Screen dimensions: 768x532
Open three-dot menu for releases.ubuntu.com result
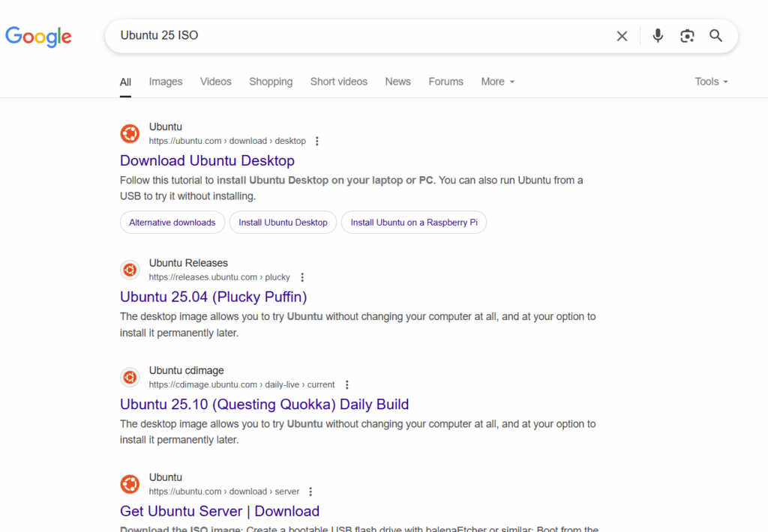click(x=302, y=277)
